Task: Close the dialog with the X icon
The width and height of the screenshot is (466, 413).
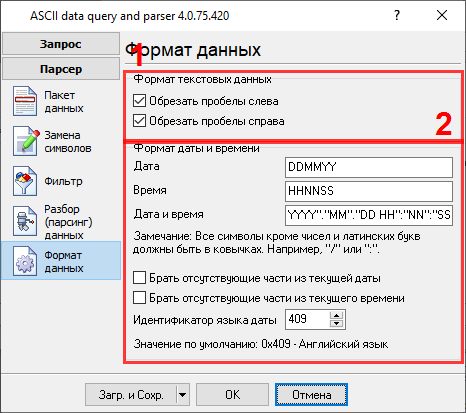Action: pos(442,15)
